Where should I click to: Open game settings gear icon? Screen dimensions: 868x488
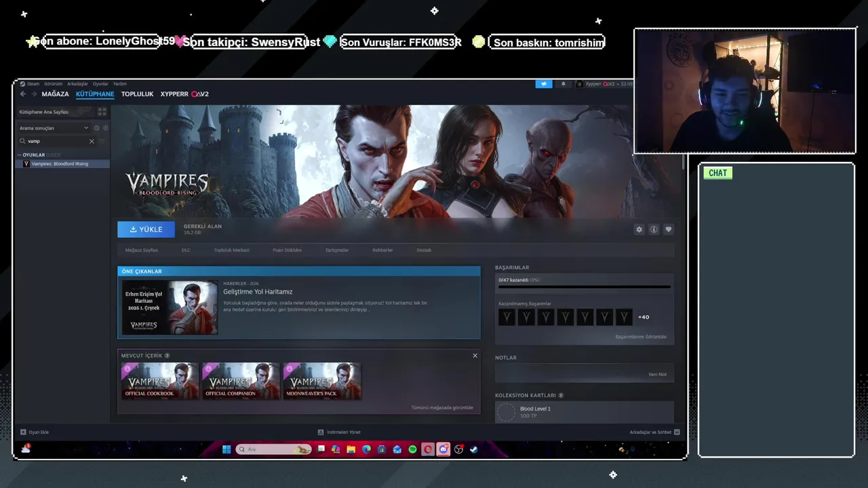click(639, 230)
